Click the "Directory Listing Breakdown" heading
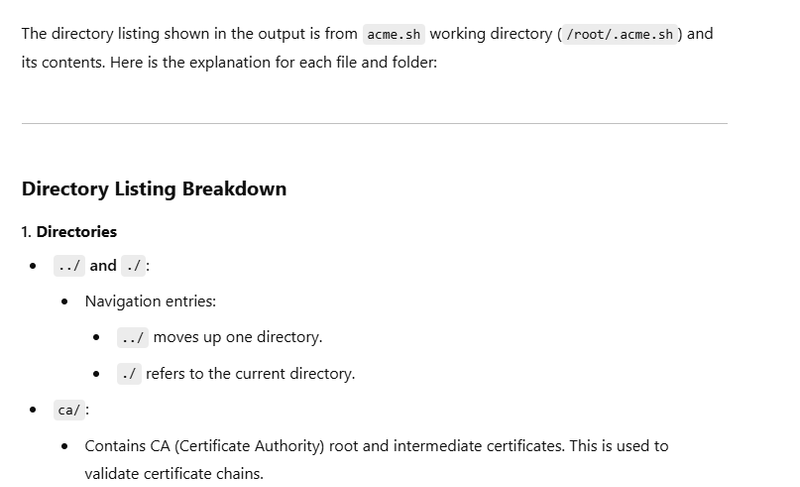This screenshot has width=800, height=487. click(154, 189)
